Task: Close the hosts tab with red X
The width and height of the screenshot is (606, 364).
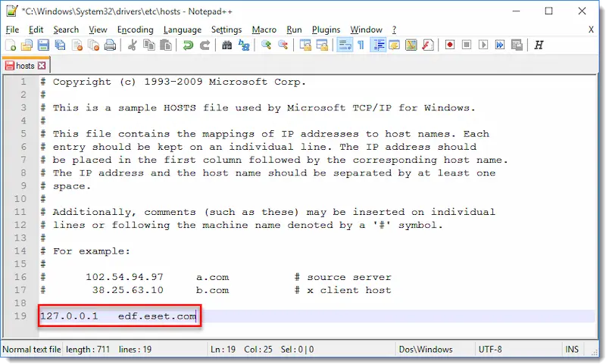Action: (x=42, y=66)
